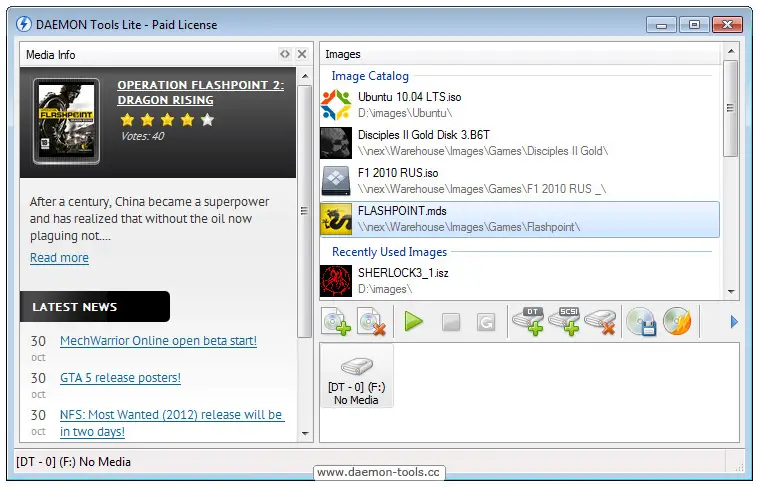Click the F1 2010 RUS.iso drive icon
Image resolution: width=759 pixels, height=487 pixels.
click(336, 181)
